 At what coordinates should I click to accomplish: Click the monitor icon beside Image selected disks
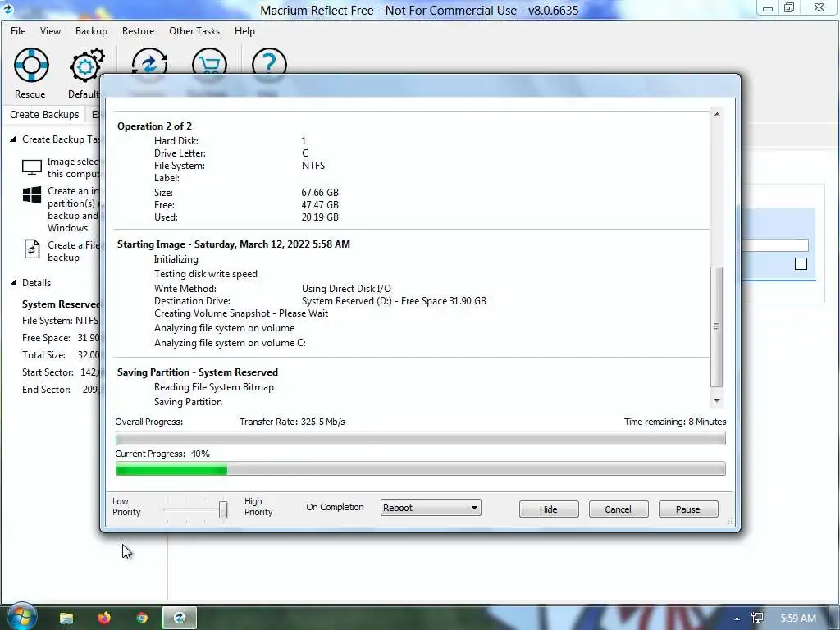32,167
